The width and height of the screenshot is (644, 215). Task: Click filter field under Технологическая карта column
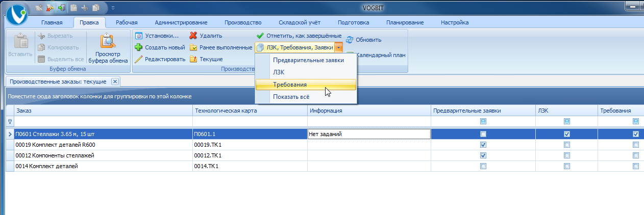click(250, 121)
